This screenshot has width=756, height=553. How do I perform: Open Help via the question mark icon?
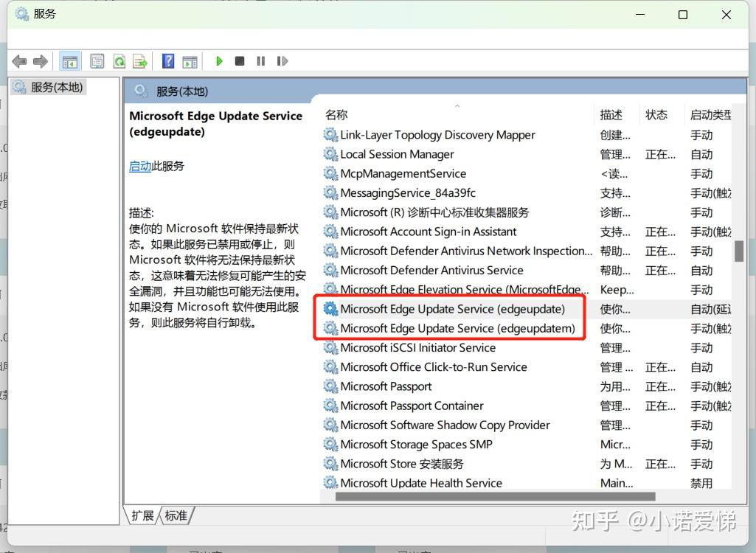tap(167, 61)
